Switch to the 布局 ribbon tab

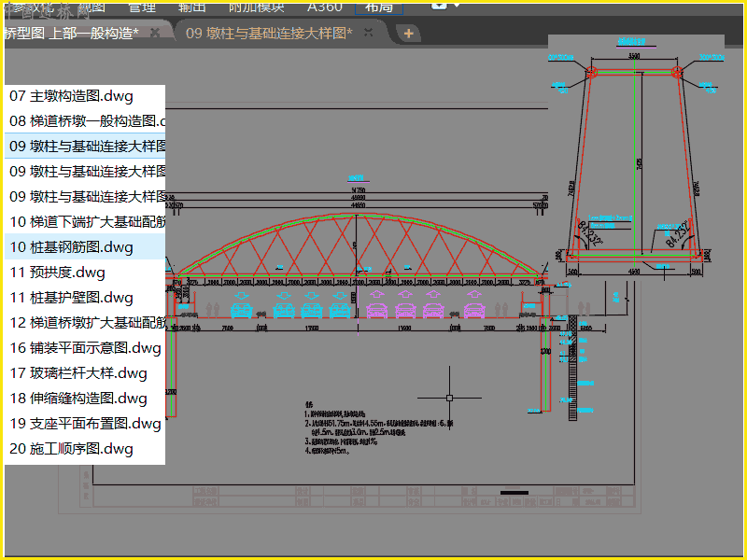tap(378, 7)
